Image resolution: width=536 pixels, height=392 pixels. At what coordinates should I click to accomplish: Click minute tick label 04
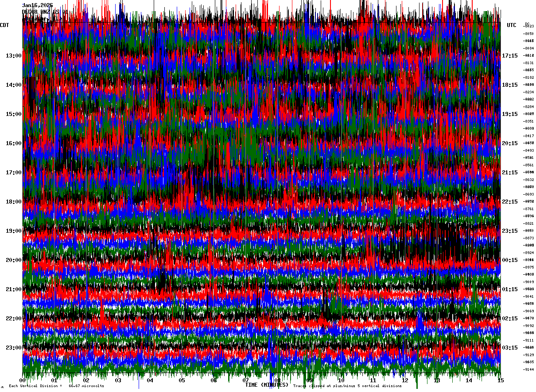click(150, 380)
